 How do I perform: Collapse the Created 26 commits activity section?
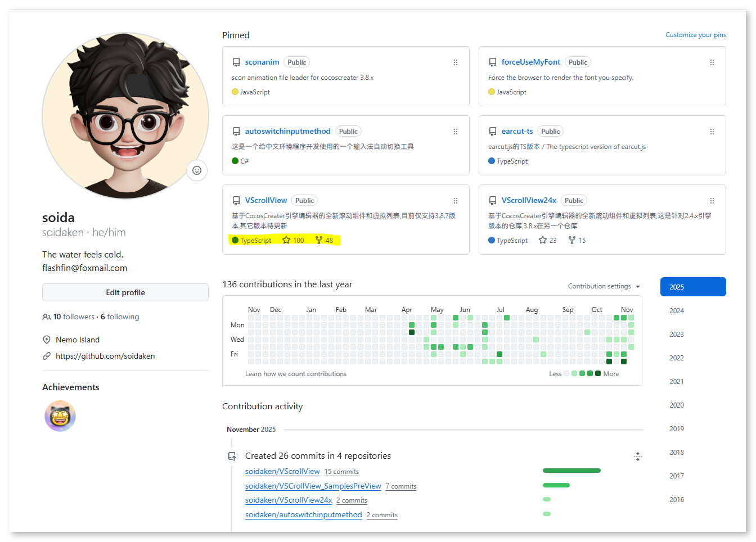pos(638,457)
